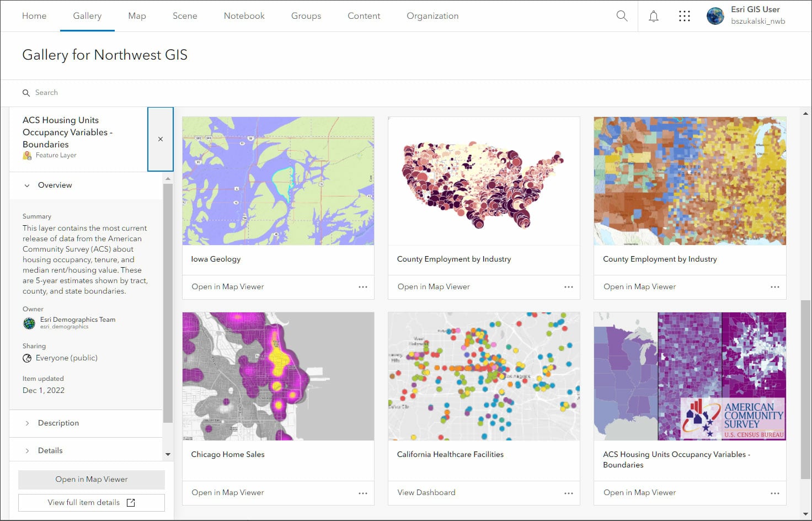Open the Esri GIS User profile avatar
The width and height of the screenshot is (812, 521).
coord(715,16)
